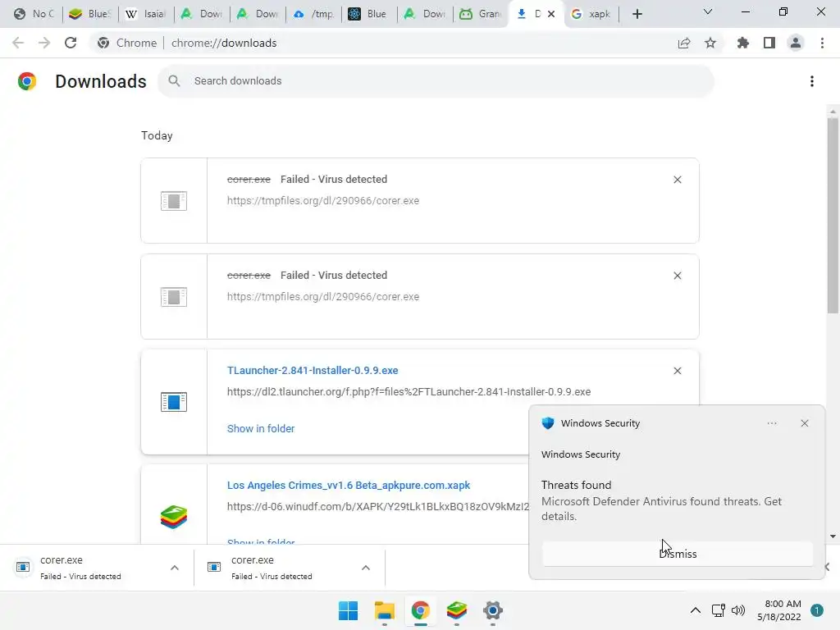
Task: Open the volume control tray icon
Action: click(738, 610)
